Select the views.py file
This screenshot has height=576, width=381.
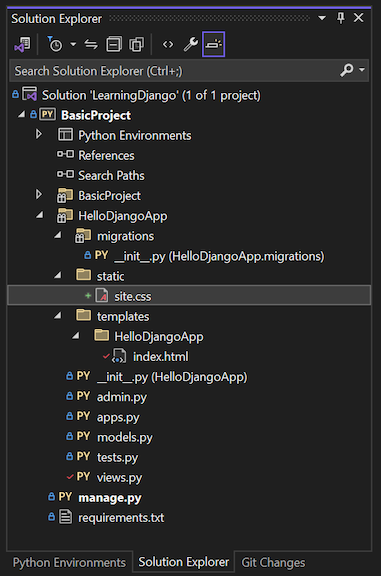pos(119,478)
